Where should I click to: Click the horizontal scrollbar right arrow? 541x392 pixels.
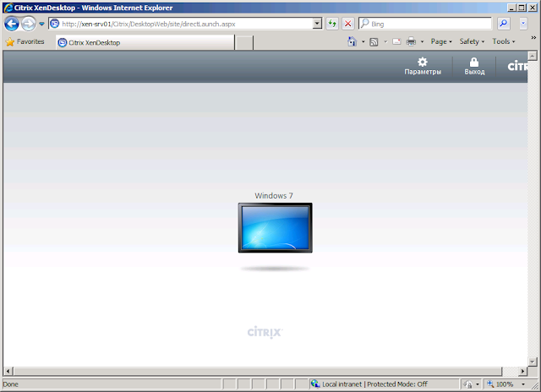pyautogui.click(x=522, y=372)
